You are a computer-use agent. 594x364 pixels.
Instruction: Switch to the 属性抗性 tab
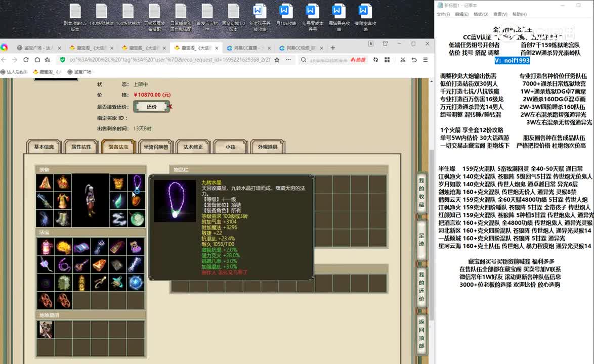tap(81, 147)
